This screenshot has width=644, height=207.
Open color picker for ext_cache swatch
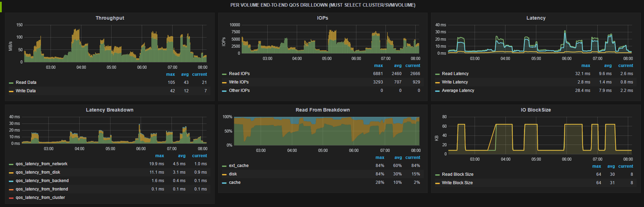click(224, 166)
